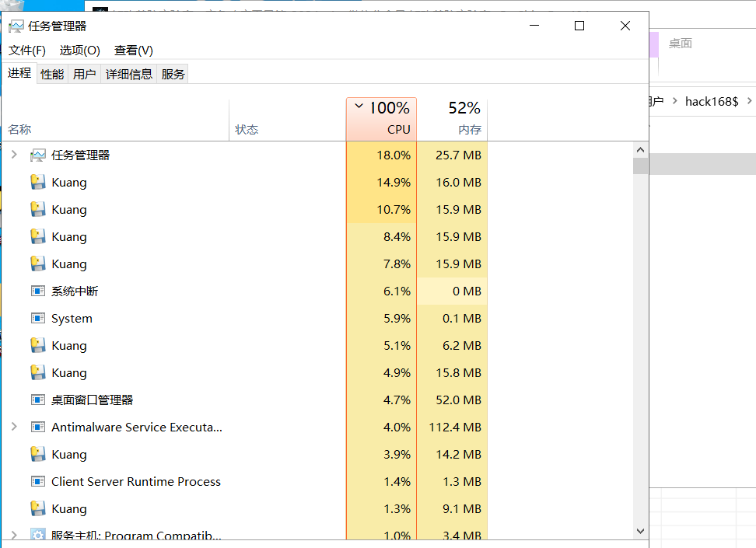
Task: Sort by the CPU column header
Action: (381, 120)
